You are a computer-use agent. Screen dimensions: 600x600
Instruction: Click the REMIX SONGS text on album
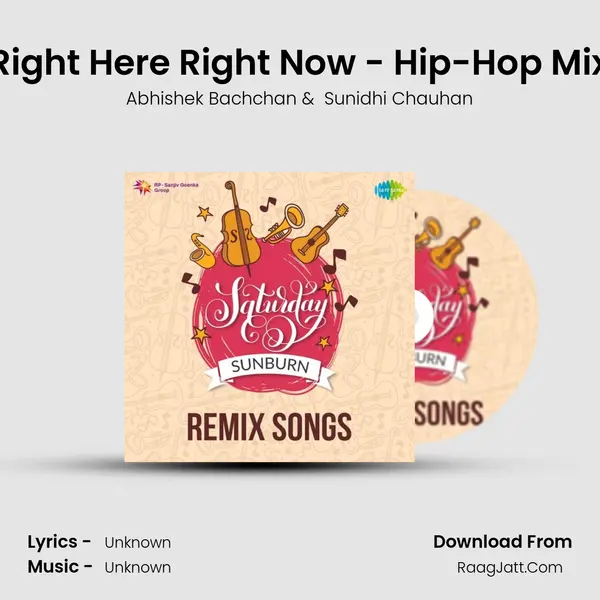(x=269, y=427)
